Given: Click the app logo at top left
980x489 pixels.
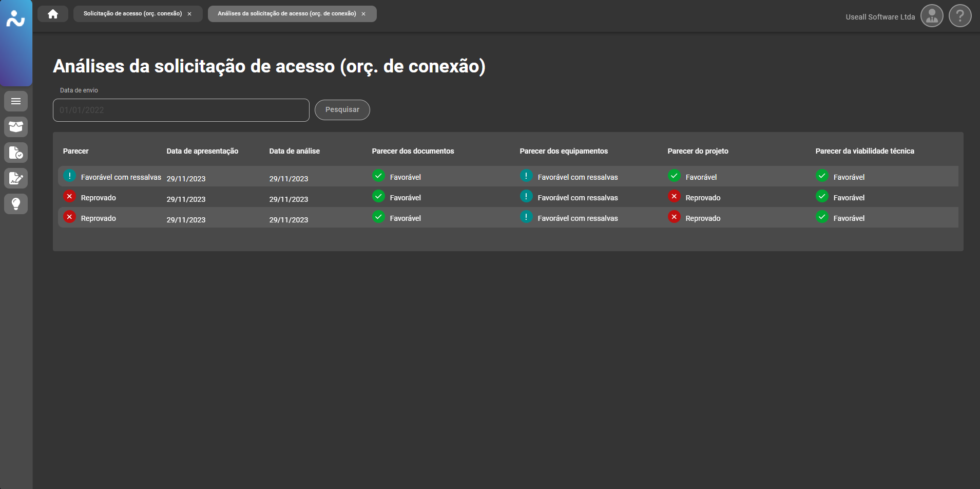Looking at the screenshot, I should pyautogui.click(x=16, y=19).
